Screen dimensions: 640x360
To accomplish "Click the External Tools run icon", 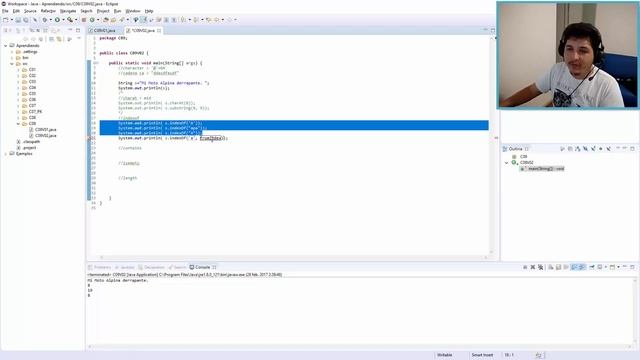I will [70, 20].
